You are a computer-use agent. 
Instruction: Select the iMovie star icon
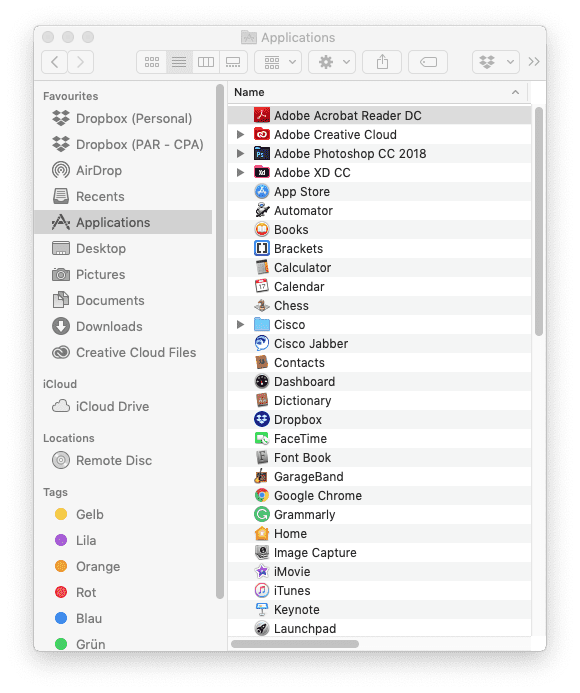point(262,571)
